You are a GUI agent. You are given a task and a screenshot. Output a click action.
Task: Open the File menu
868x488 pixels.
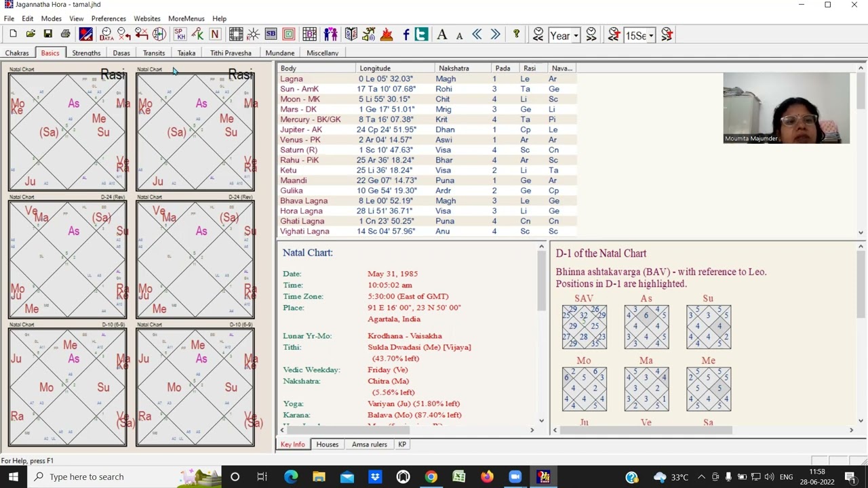(x=9, y=18)
